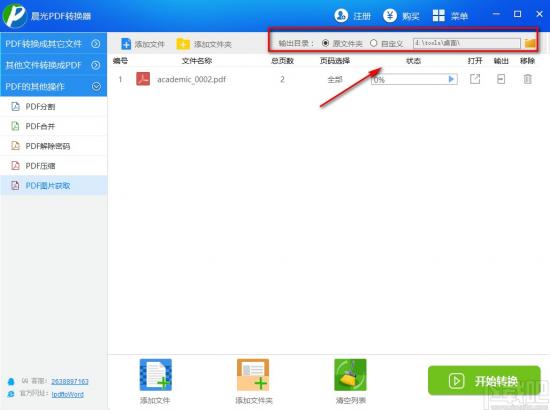Click the top toolbar 添加文件 icon

(x=126, y=44)
